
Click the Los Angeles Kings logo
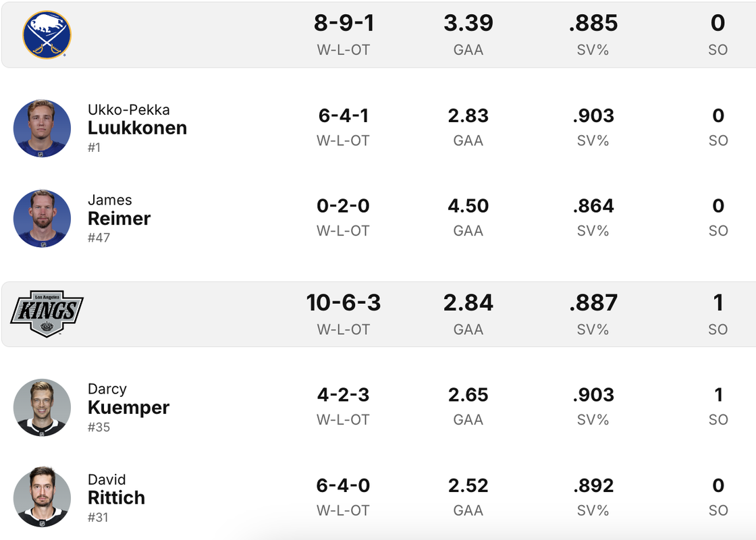47,314
